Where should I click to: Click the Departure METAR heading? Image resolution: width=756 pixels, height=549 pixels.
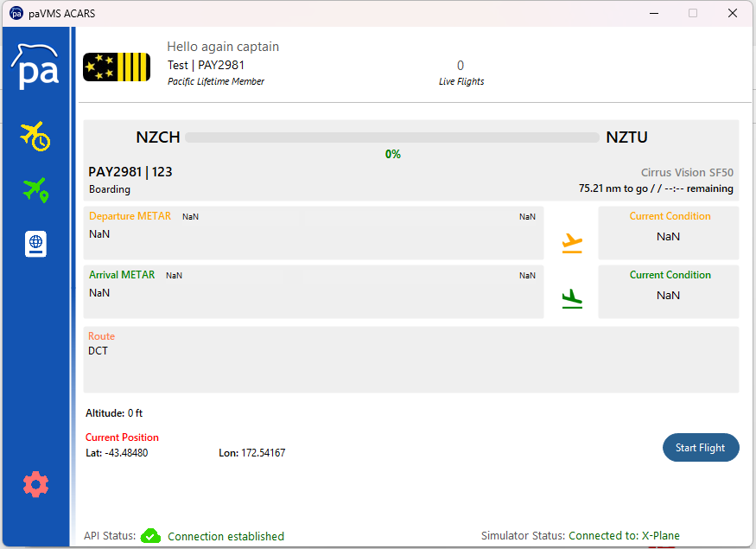pos(130,216)
